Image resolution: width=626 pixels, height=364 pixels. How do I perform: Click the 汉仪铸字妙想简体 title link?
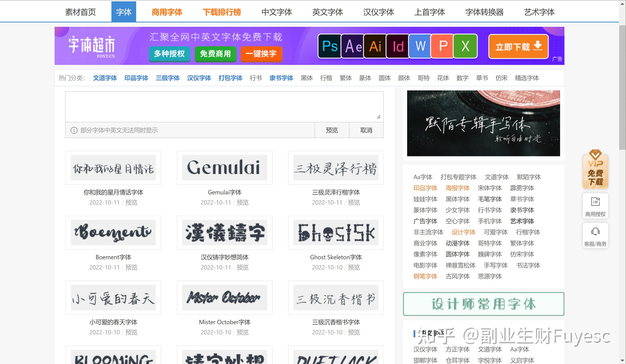[225, 257]
